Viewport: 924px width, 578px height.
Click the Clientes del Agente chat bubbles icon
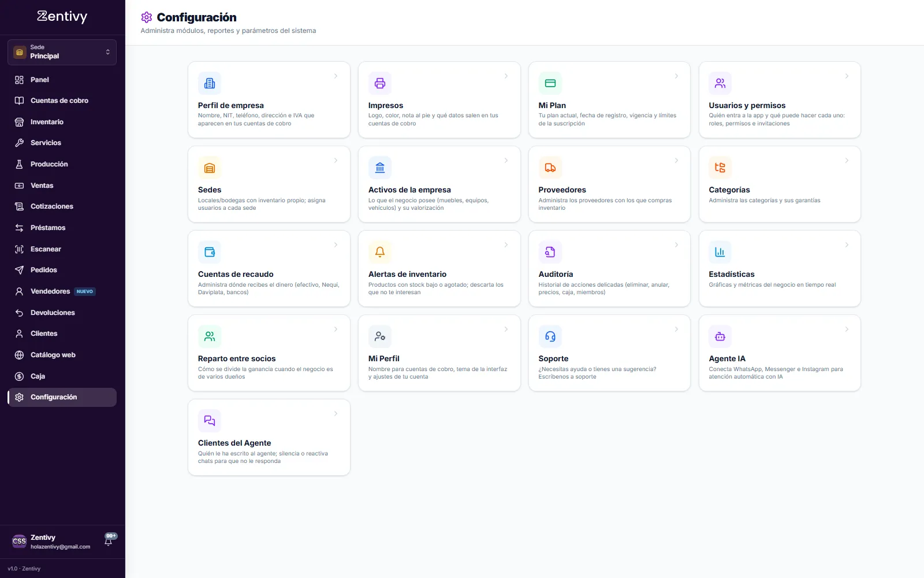point(210,421)
